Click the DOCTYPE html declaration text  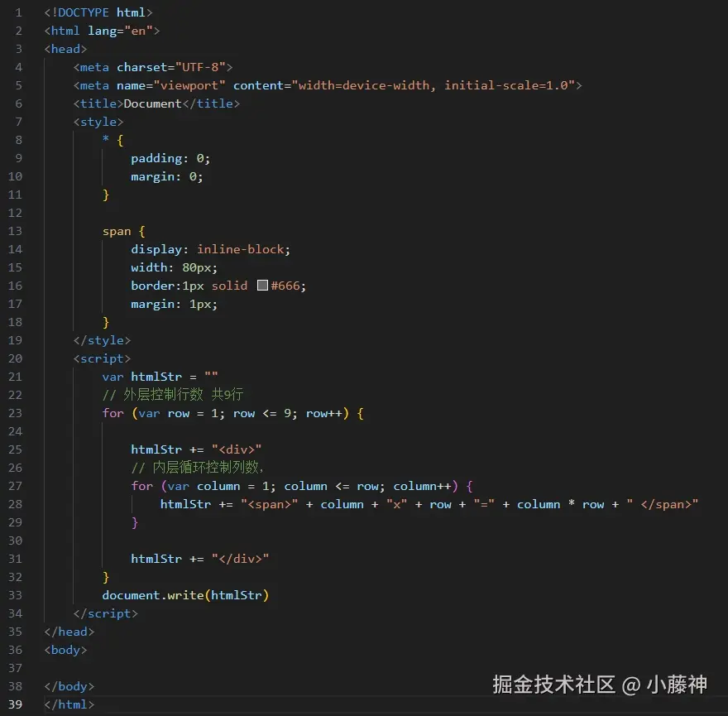98,12
